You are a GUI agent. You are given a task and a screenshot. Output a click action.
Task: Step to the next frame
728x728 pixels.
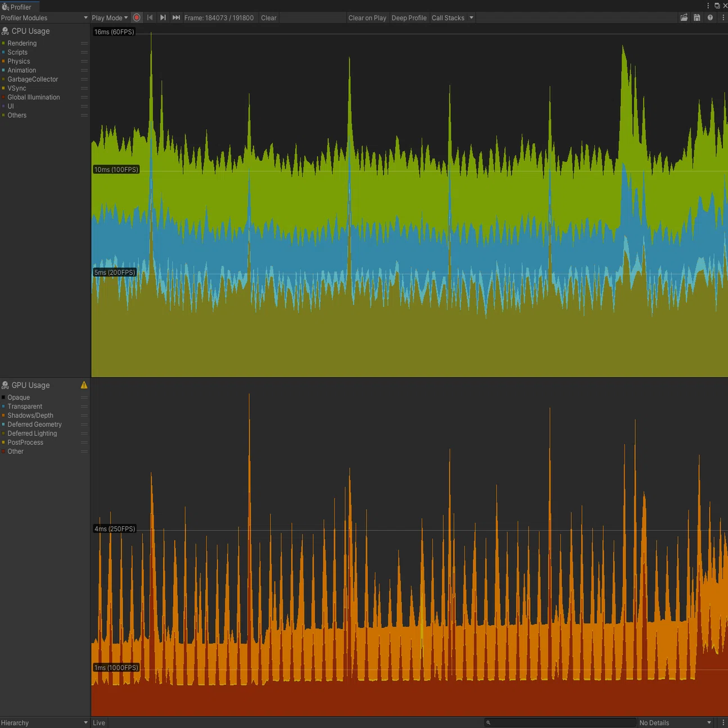click(x=163, y=18)
